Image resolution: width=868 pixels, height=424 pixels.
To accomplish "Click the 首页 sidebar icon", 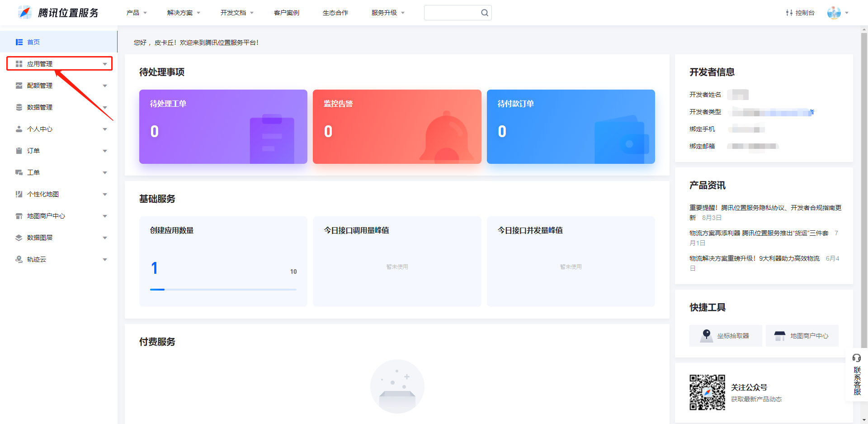I will [19, 42].
